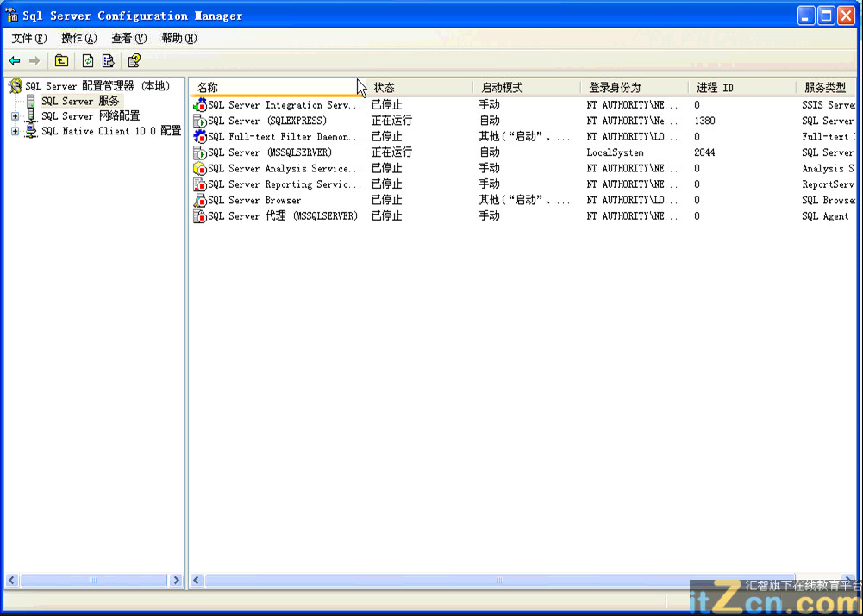
Task: Select SQL Native Client 10.0 配置 tree item
Action: pos(111,131)
